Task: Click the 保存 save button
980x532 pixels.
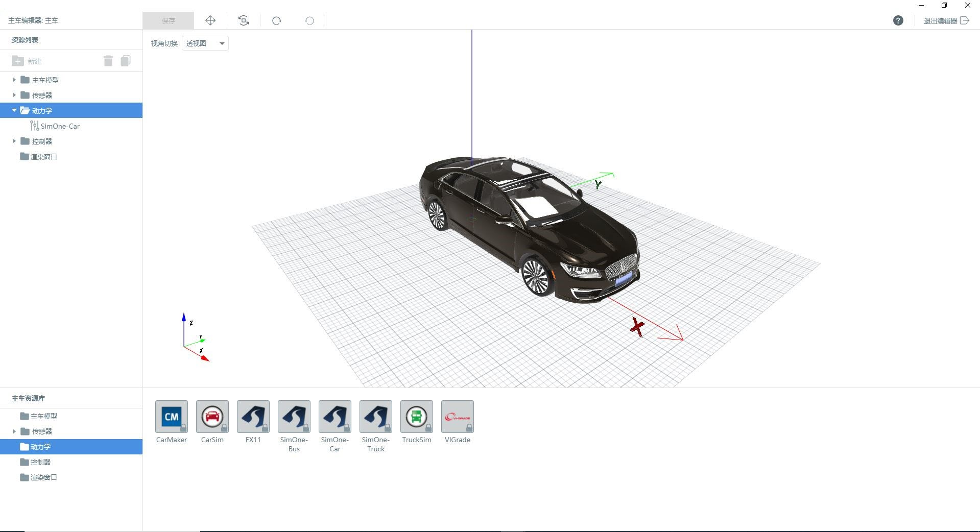Action: pyautogui.click(x=169, y=20)
